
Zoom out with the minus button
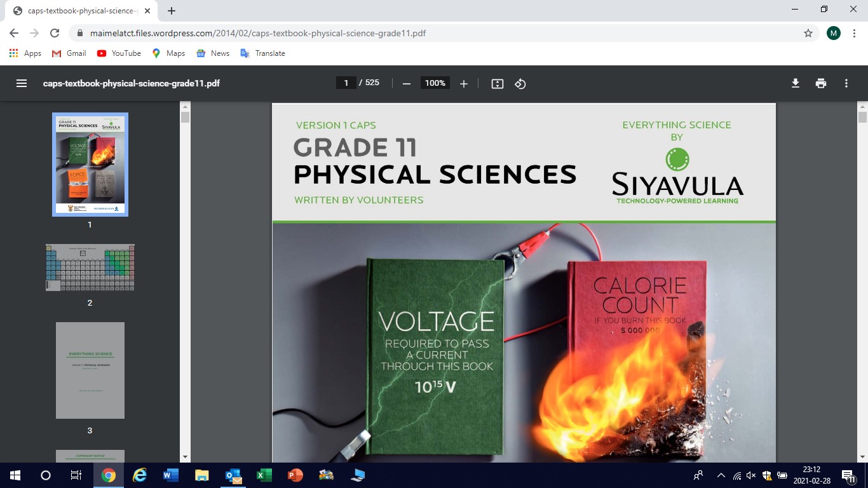407,83
